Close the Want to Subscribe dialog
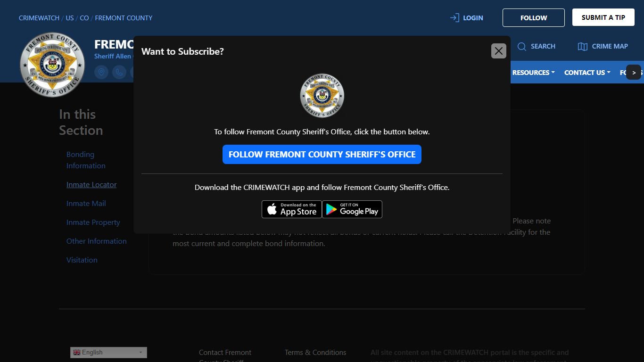This screenshot has width=644, height=362. point(499,51)
